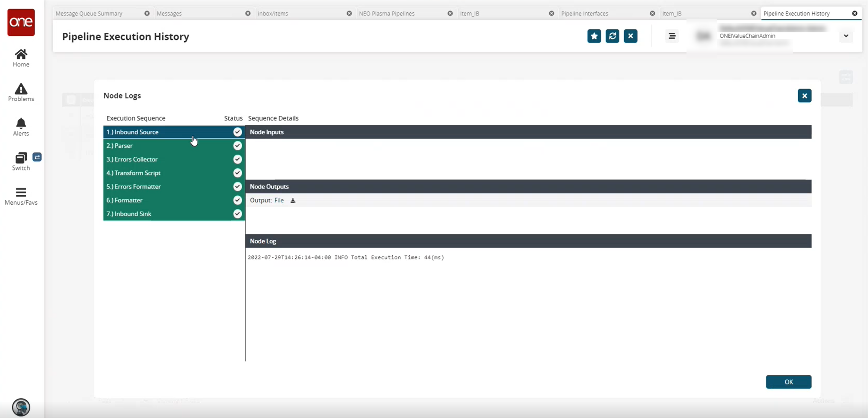Click the Problems sidebar icon
The image size is (868, 418).
[x=21, y=93]
